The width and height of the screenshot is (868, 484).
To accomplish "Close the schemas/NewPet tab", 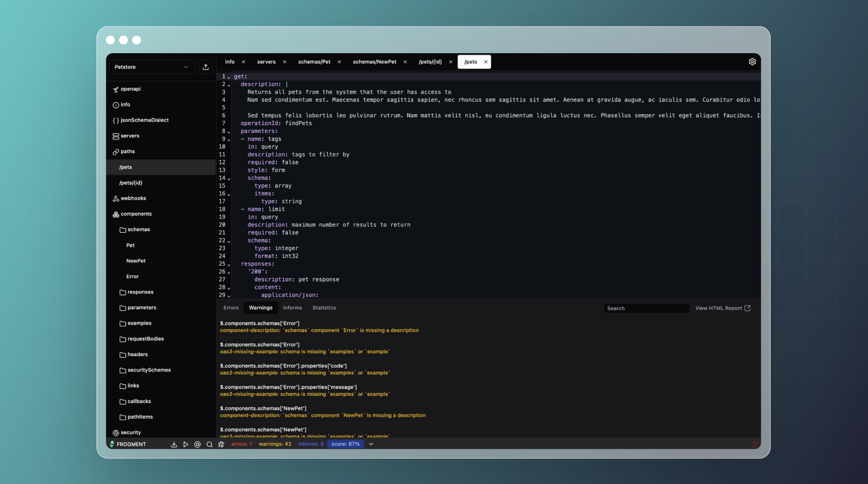I will [405, 62].
